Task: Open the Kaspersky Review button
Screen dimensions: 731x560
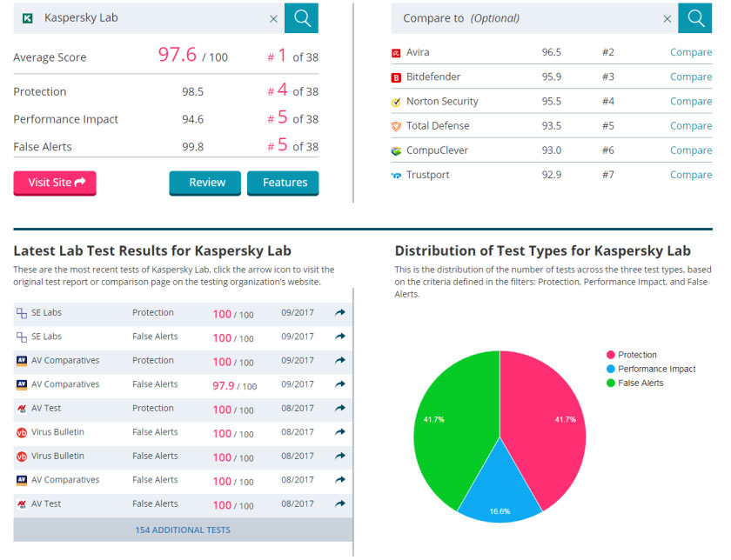Action: pos(205,183)
